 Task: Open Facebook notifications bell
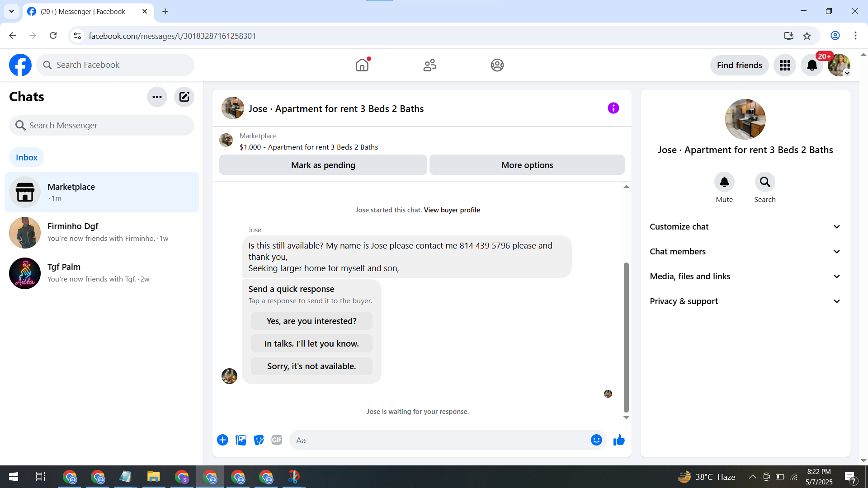pos(812,66)
